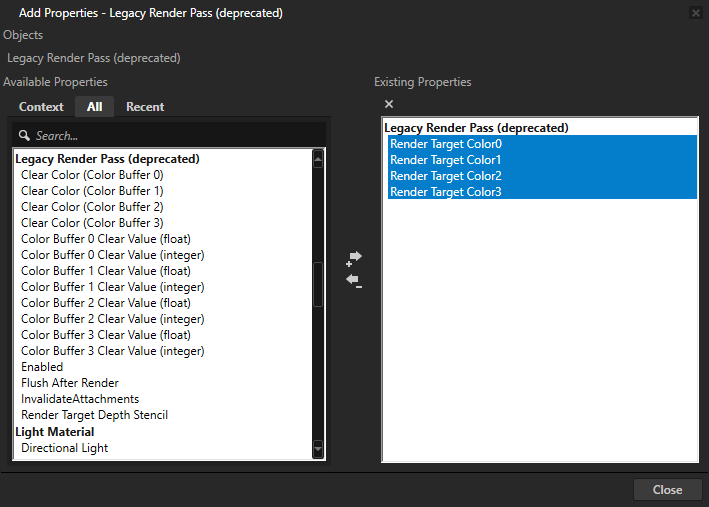Click scrollbar up arrow in Available Properties
This screenshot has height=507, width=709.
point(318,157)
